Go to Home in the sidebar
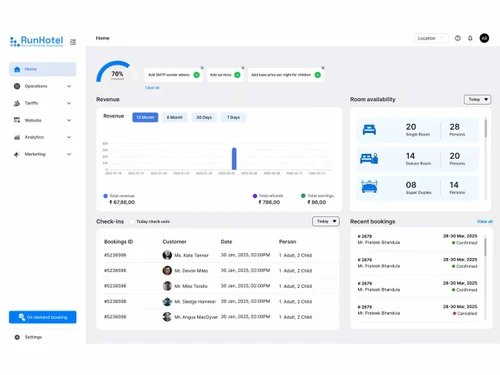The width and height of the screenshot is (500, 375). click(x=42, y=69)
